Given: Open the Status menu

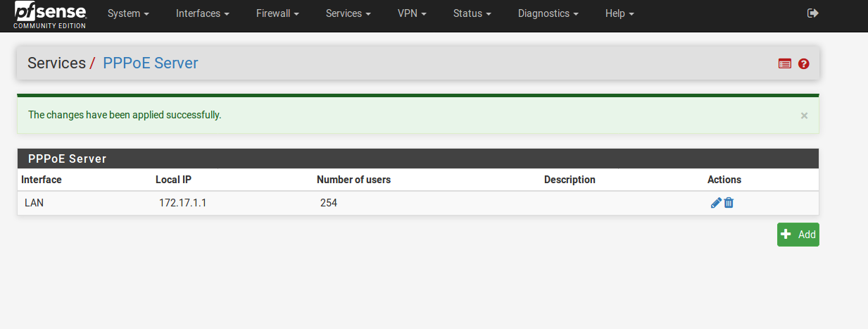Looking at the screenshot, I should click(472, 13).
